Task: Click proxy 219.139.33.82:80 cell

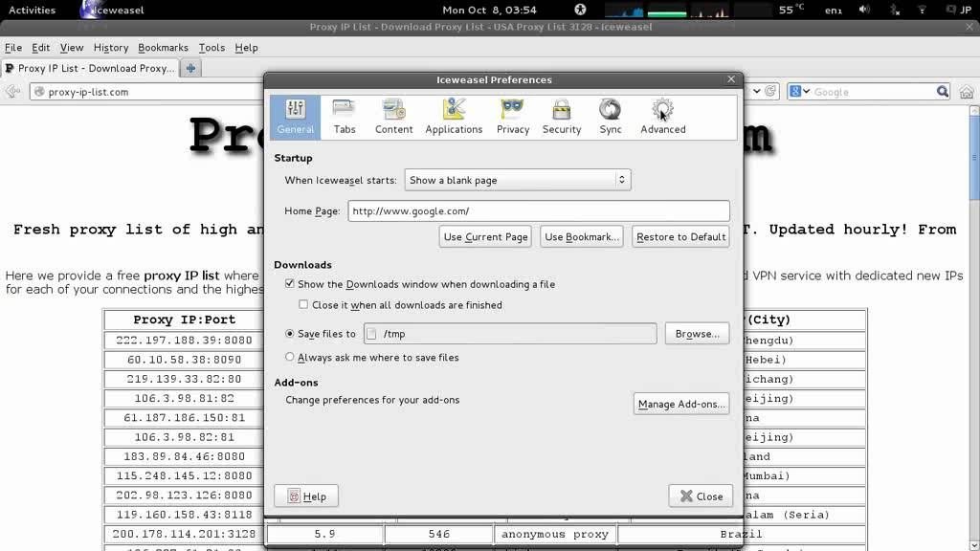Action: coord(184,379)
